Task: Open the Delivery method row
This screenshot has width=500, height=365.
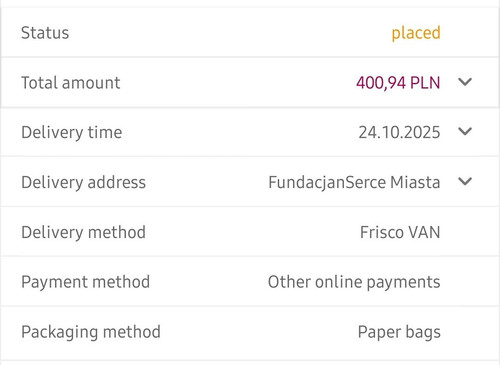Action: (250, 232)
